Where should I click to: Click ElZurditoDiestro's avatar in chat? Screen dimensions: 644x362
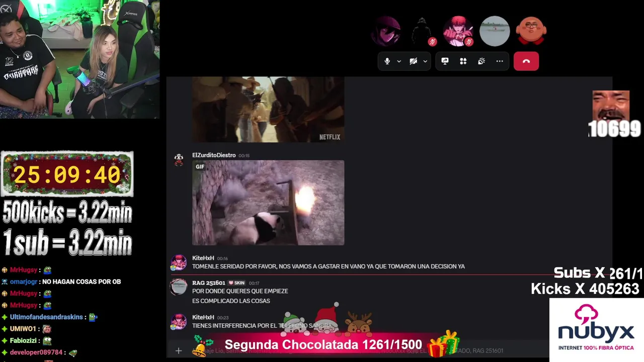179,160
